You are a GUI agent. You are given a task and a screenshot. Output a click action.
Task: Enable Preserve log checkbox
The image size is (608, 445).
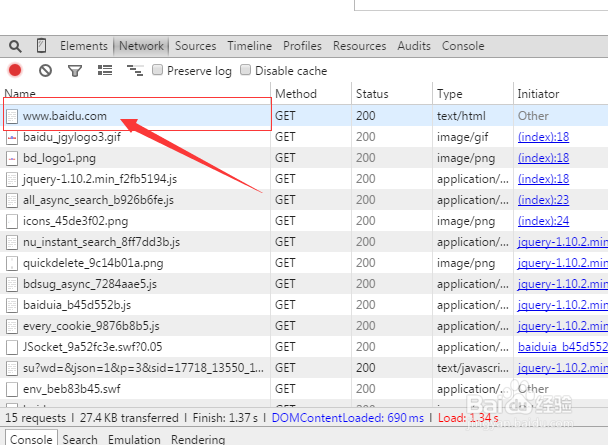coord(157,70)
